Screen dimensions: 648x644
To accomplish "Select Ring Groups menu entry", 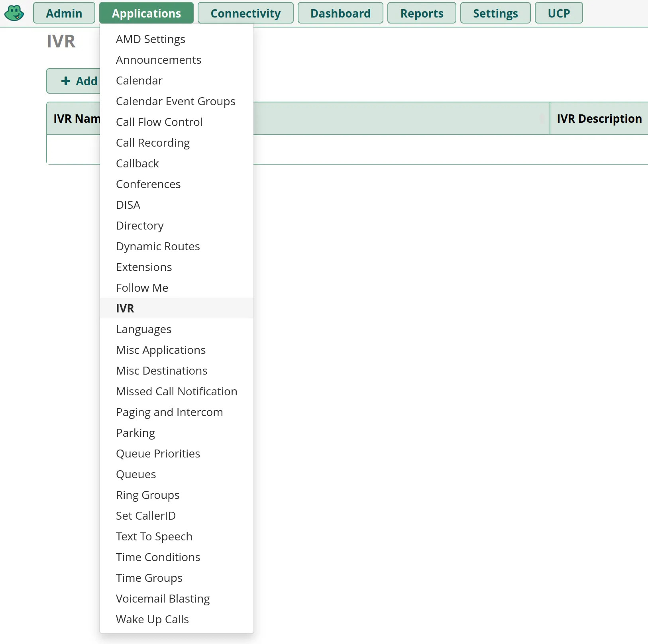I will coord(147,495).
